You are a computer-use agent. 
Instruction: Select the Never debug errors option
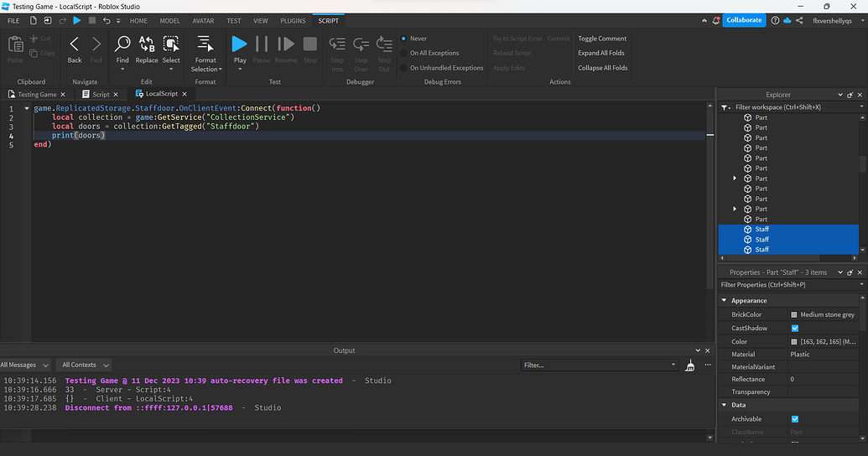(x=403, y=39)
